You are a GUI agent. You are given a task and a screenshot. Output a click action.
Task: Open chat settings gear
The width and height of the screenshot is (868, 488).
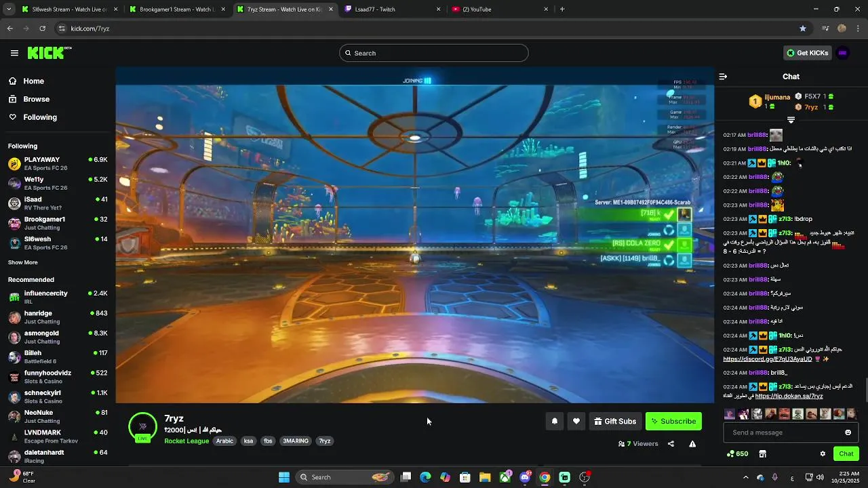(x=823, y=453)
